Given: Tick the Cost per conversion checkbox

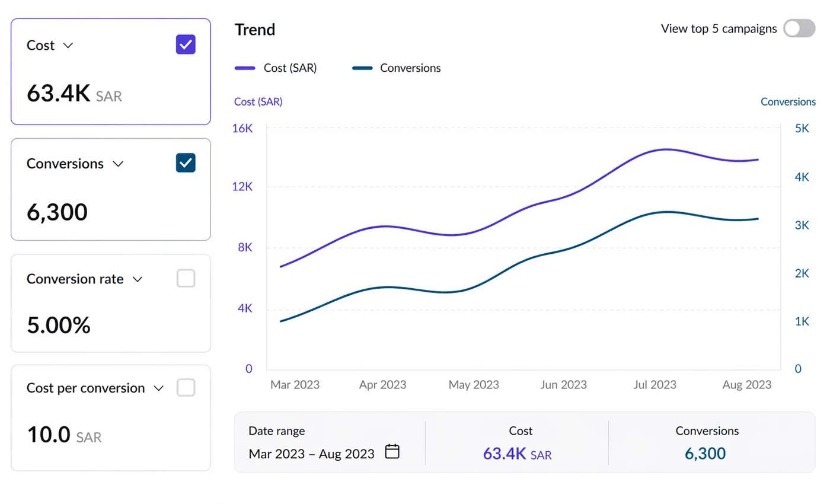Looking at the screenshot, I should click(x=186, y=388).
